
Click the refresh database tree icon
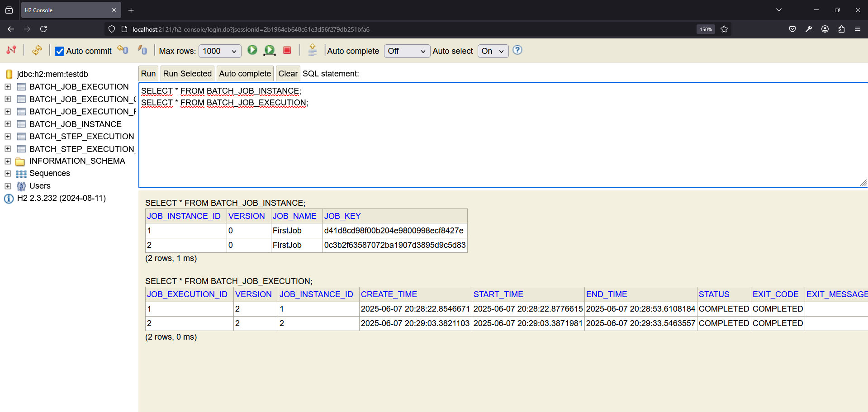click(37, 50)
